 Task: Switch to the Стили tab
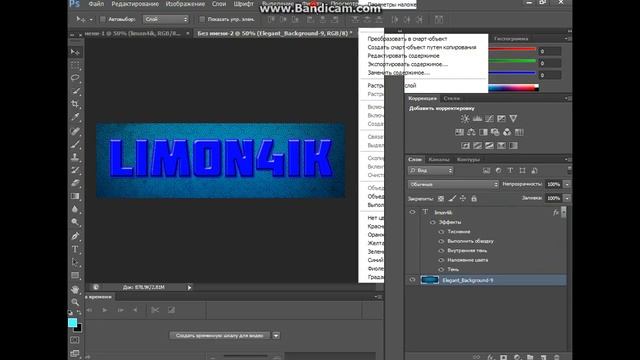(x=451, y=98)
